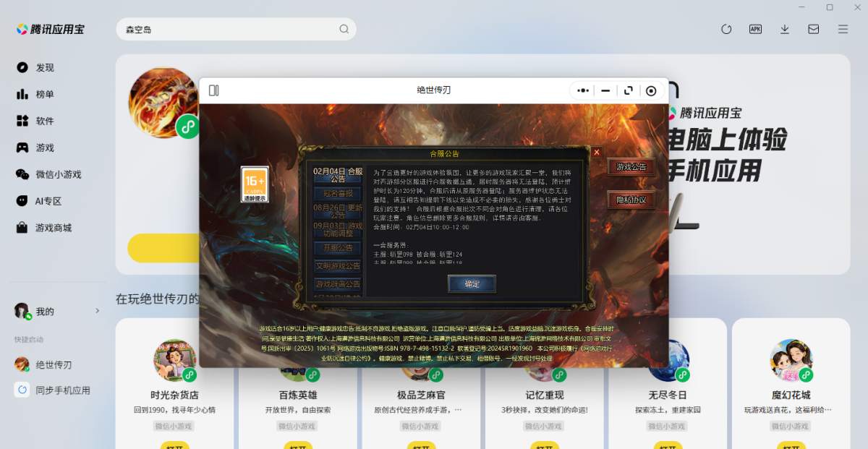Close the 合服公告 dialog with red X
868x449 pixels.
597,153
